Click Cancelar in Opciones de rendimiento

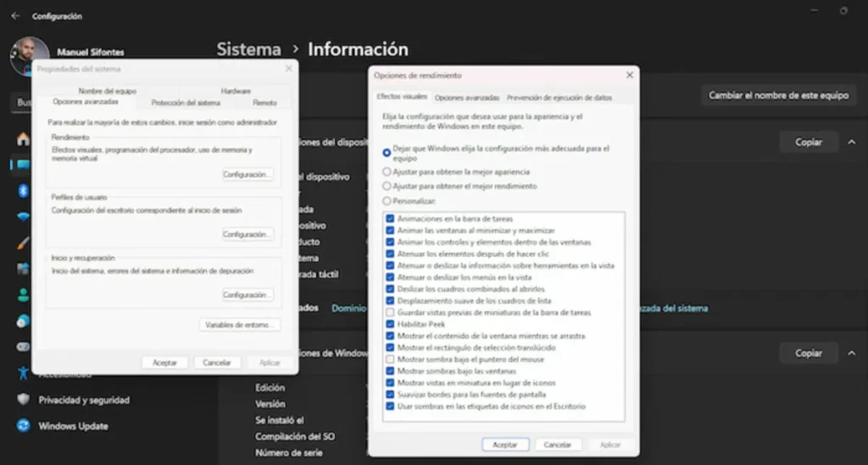pyautogui.click(x=558, y=445)
